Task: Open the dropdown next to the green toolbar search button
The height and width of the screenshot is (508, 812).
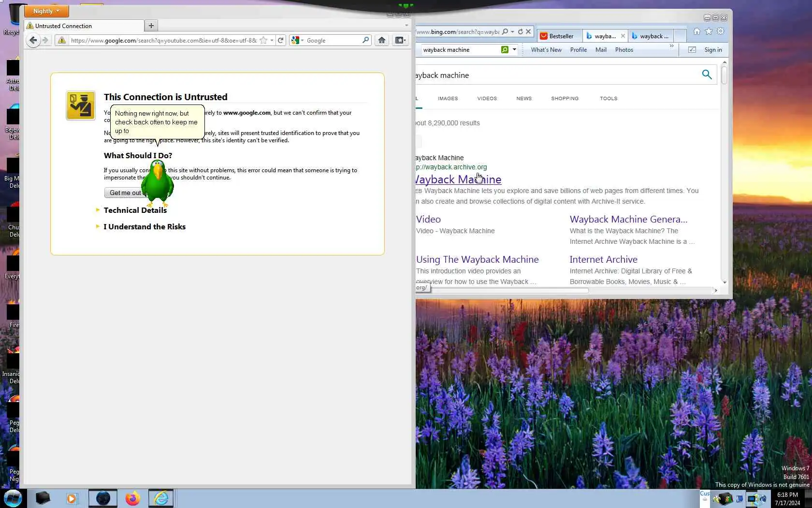Action: coord(514,49)
